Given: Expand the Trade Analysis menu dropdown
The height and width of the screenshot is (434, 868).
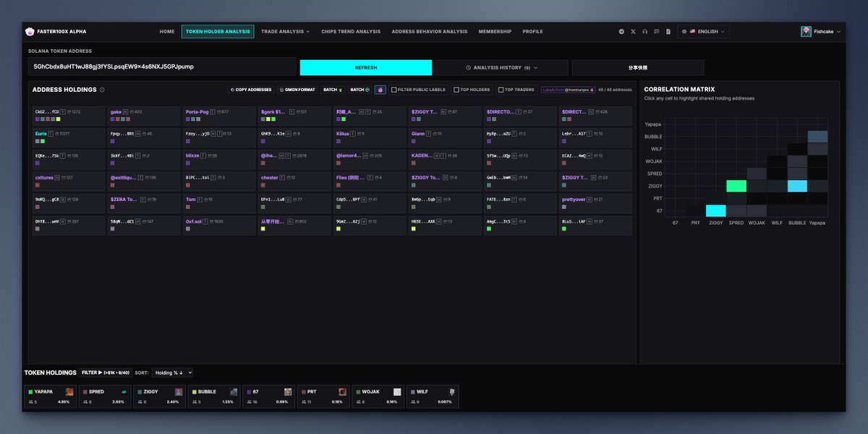Looking at the screenshot, I should click(x=286, y=31).
